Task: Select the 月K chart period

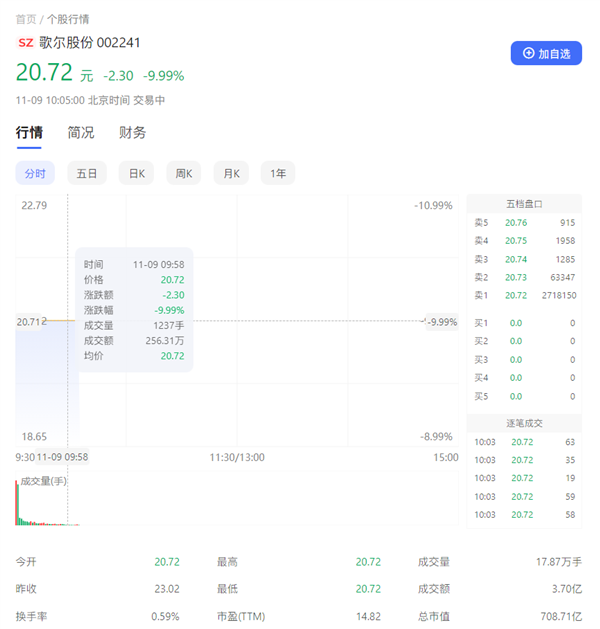Action: click(231, 173)
